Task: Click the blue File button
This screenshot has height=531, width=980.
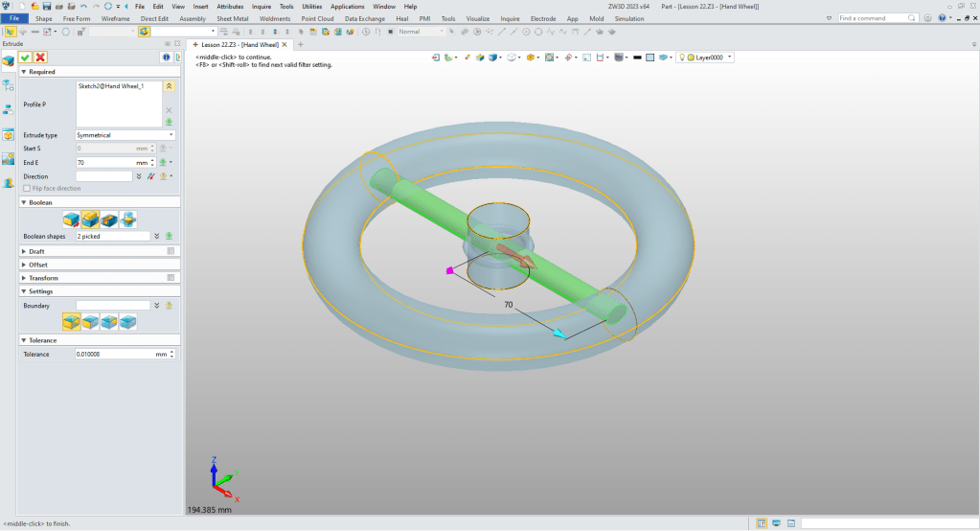Action: [x=14, y=18]
